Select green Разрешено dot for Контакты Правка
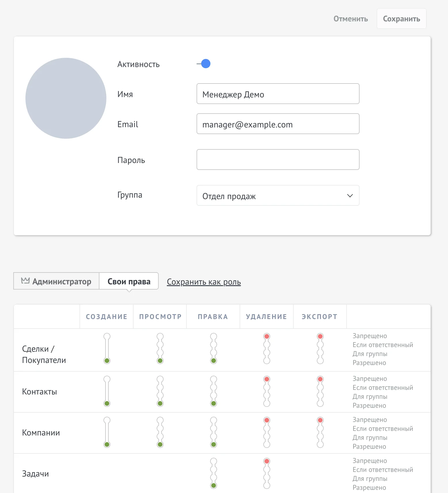Screen dimensions: 448x493 214,403
